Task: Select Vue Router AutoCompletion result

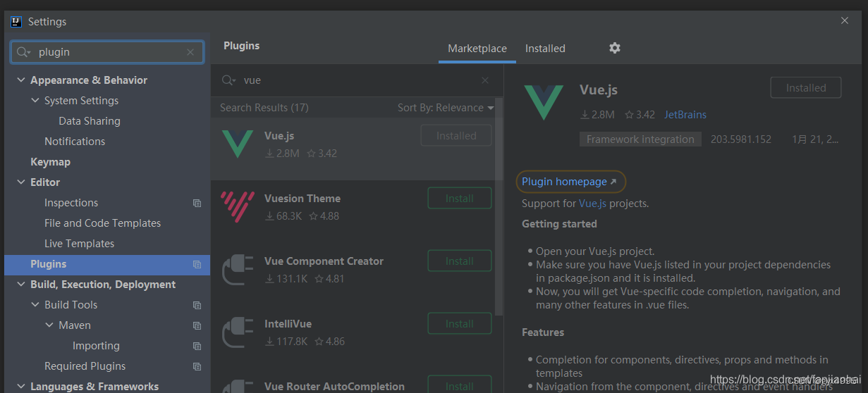Action: tap(334, 387)
